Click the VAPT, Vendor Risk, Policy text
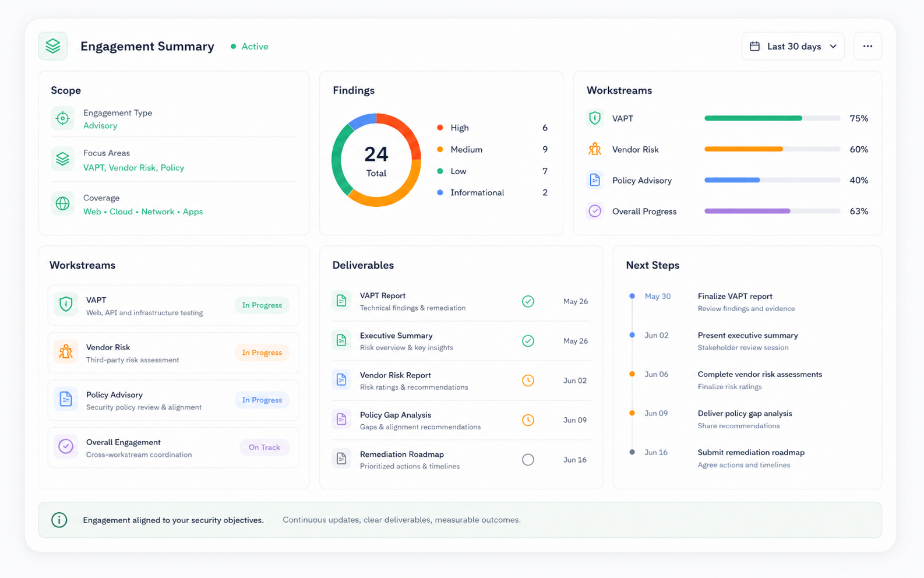 pyautogui.click(x=133, y=167)
